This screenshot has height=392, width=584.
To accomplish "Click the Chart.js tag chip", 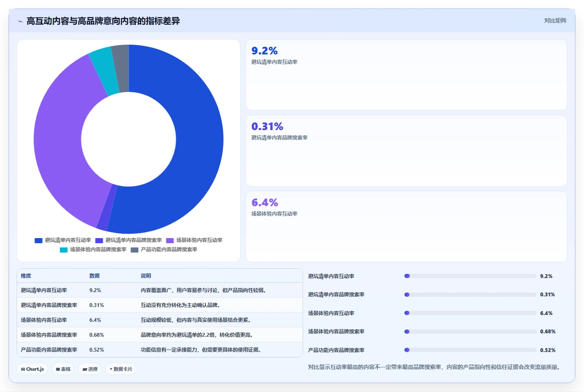I will point(32,369).
